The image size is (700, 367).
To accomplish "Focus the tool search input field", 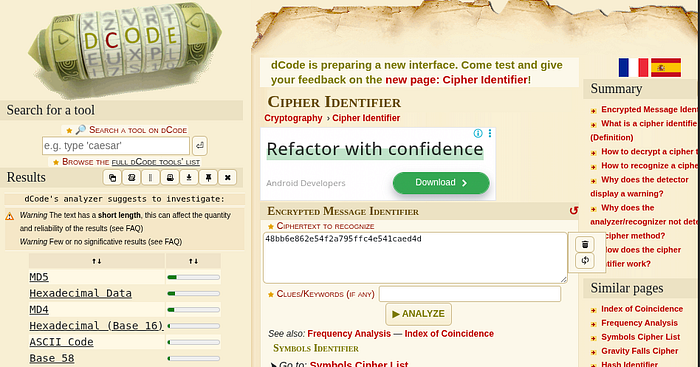I will pyautogui.click(x=116, y=146).
